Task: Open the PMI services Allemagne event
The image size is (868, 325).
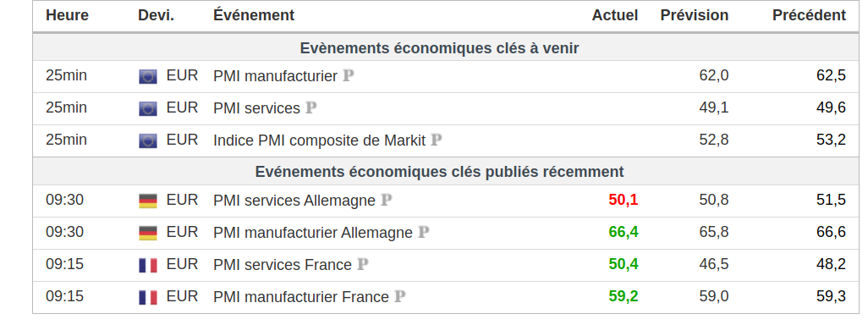Action: (294, 201)
